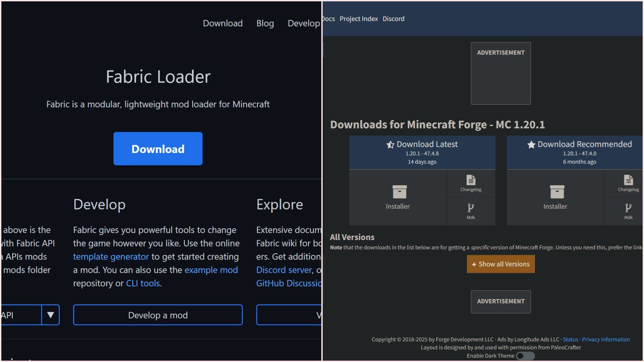Follow the CLI tools link
The width and height of the screenshot is (644, 362).
click(x=143, y=284)
